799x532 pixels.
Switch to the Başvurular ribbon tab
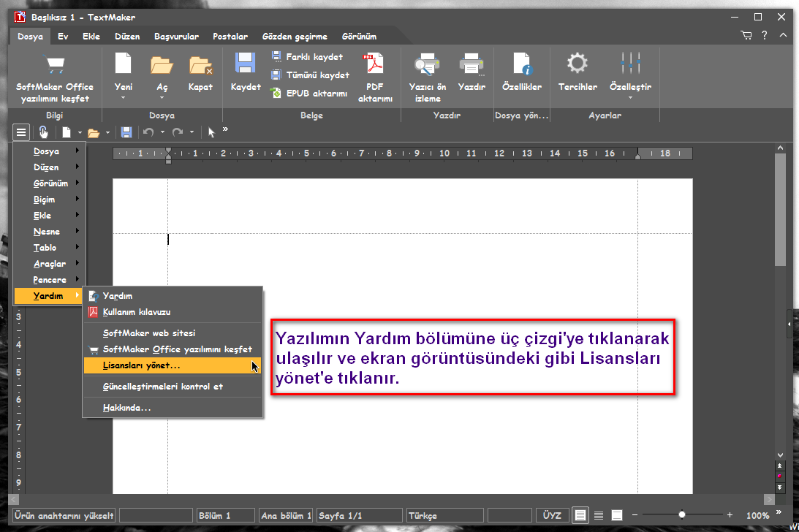coord(176,37)
